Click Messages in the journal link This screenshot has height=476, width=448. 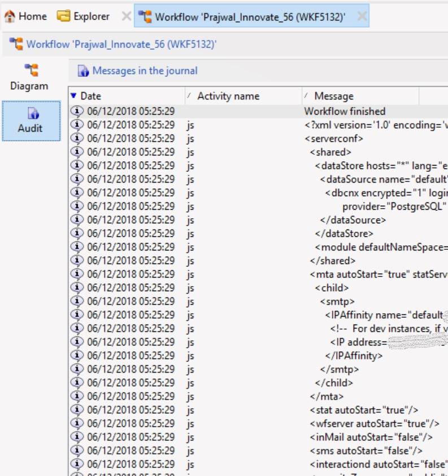tap(145, 71)
